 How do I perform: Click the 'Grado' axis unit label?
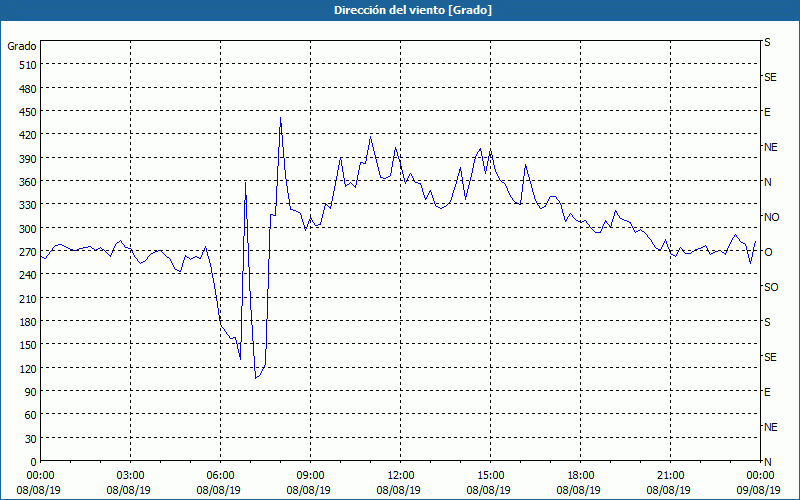pyautogui.click(x=22, y=46)
